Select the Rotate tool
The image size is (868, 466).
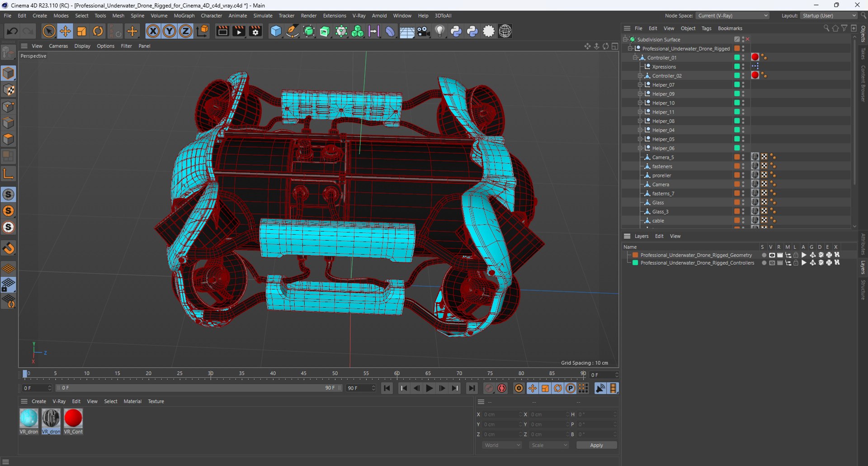tap(98, 31)
